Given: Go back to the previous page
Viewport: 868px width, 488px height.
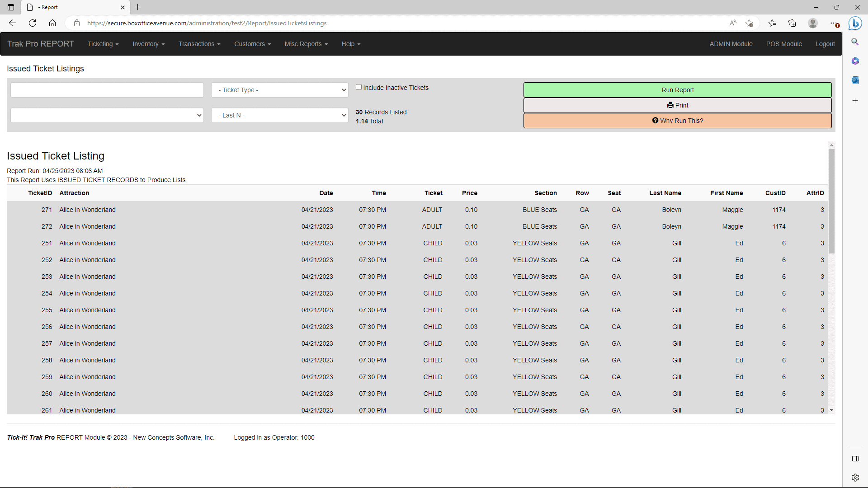Looking at the screenshot, I should tap(13, 23).
